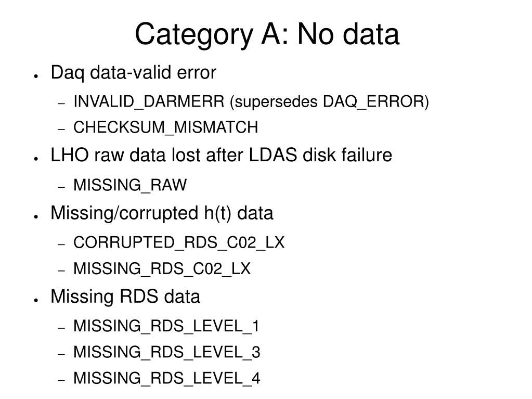Click the LHO raw data lost bullet
Image resolution: width=532 pixels, height=399 pixels.
(x=221, y=155)
